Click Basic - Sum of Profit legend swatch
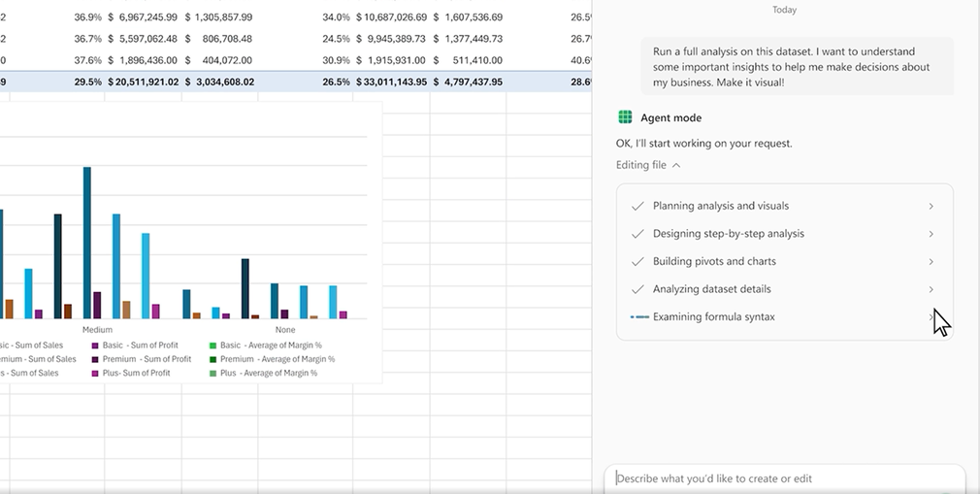The width and height of the screenshot is (980, 494). [x=95, y=346]
